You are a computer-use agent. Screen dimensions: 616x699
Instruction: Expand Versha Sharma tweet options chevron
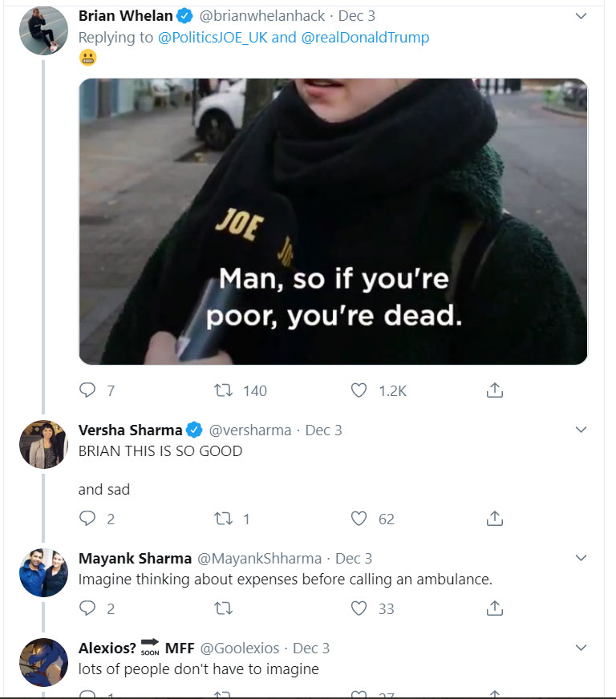(582, 430)
